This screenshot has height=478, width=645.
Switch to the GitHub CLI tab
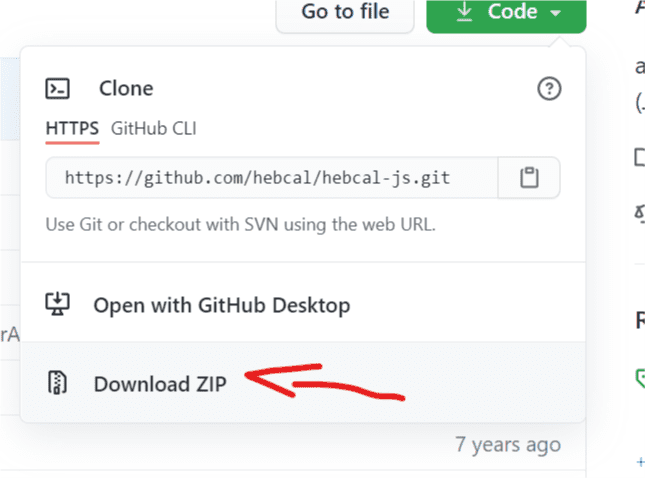tap(154, 128)
